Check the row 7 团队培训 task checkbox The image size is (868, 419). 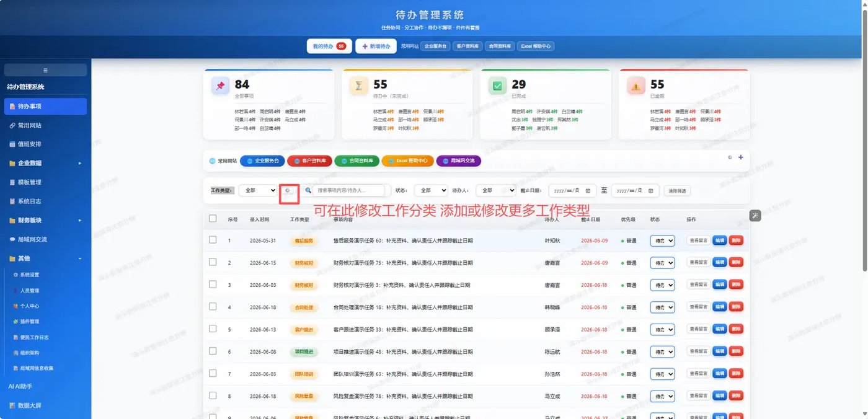tap(213, 374)
